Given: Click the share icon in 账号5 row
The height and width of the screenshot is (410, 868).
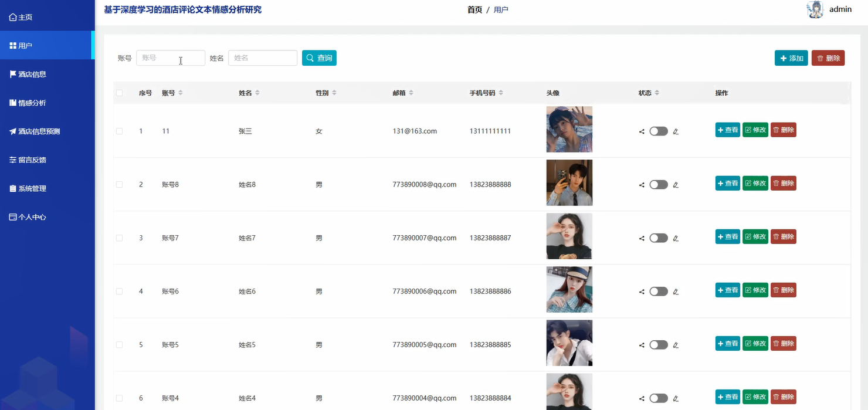Looking at the screenshot, I should click(x=642, y=345).
